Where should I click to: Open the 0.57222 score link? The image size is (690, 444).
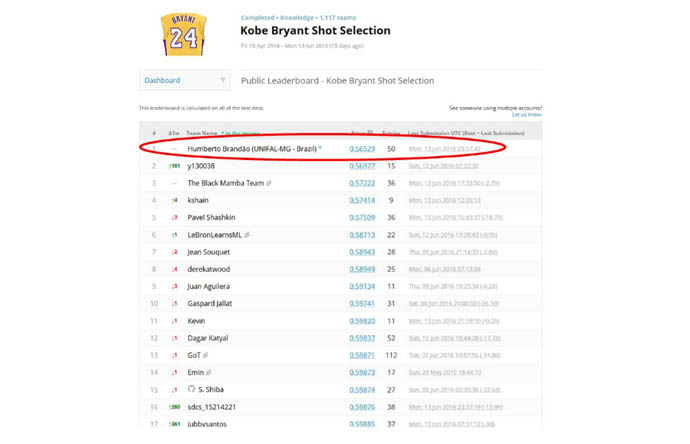point(362,184)
